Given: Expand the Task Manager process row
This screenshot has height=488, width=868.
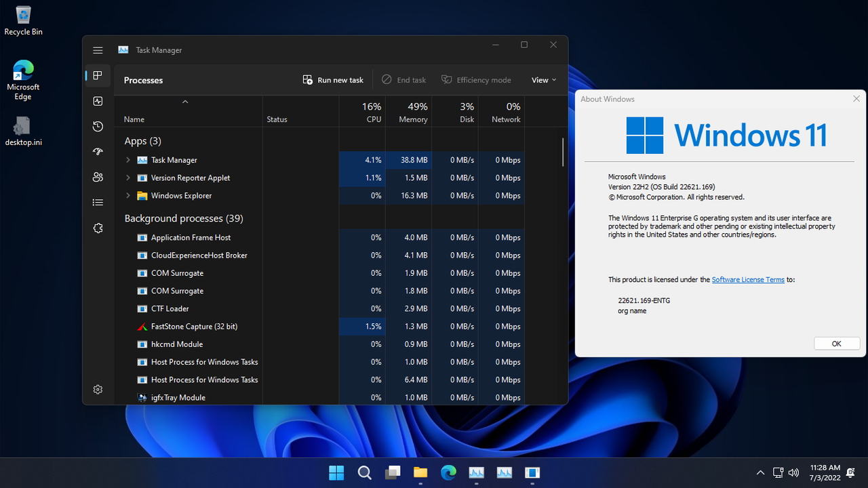Looking at the screenshot, I should pos(128,160).
